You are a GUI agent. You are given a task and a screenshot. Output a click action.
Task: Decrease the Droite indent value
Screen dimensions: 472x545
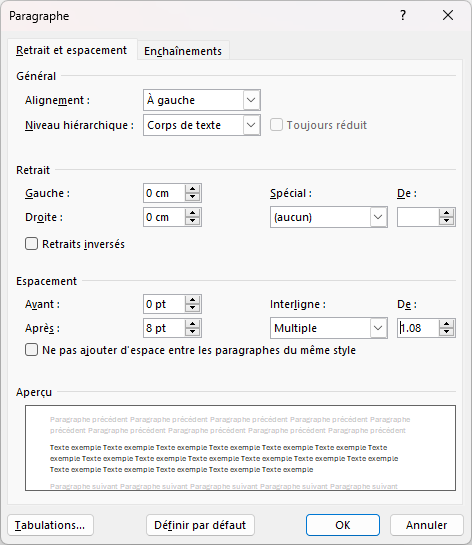pyautogui.click(x=193, y=221)
